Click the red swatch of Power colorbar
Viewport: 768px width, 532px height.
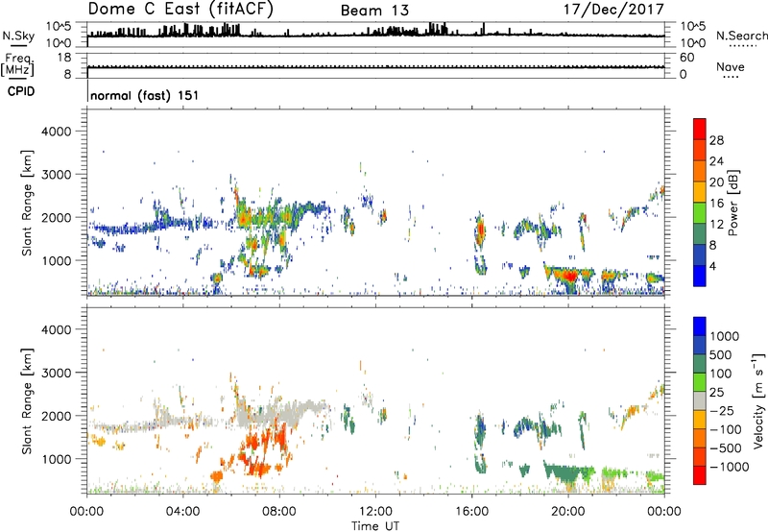tap(700, 130)
